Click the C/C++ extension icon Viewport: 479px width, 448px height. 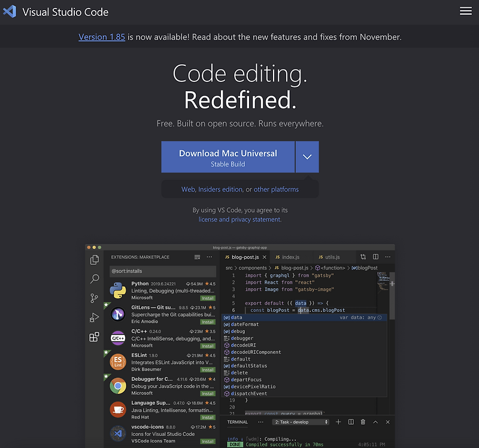(118, 338)
